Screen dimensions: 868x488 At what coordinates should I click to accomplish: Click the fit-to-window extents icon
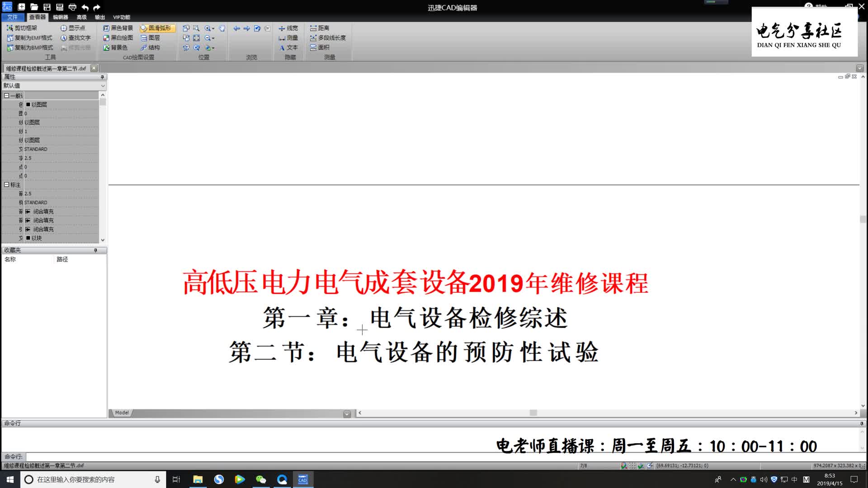click(x=196, y=38)
